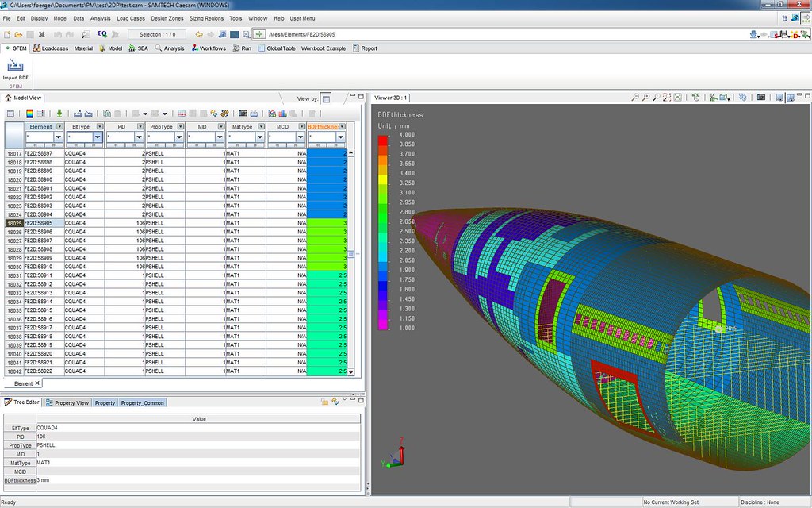Click the View by table icon

pos(326,98)
